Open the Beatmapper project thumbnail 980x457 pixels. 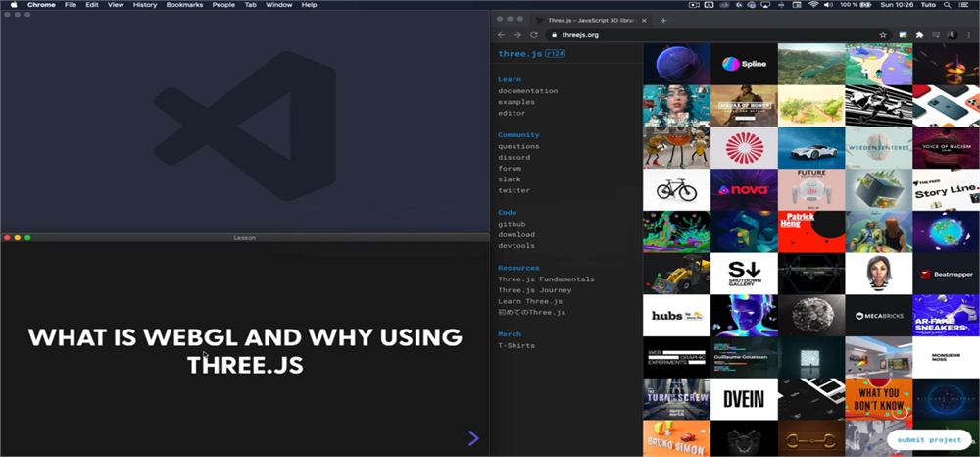(x=947, y=274)
